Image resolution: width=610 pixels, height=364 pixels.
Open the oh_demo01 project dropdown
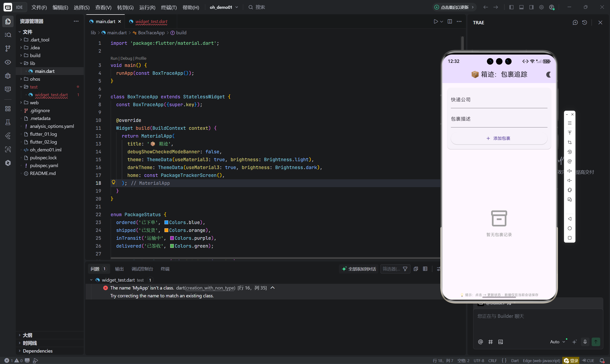click(224, 7)
